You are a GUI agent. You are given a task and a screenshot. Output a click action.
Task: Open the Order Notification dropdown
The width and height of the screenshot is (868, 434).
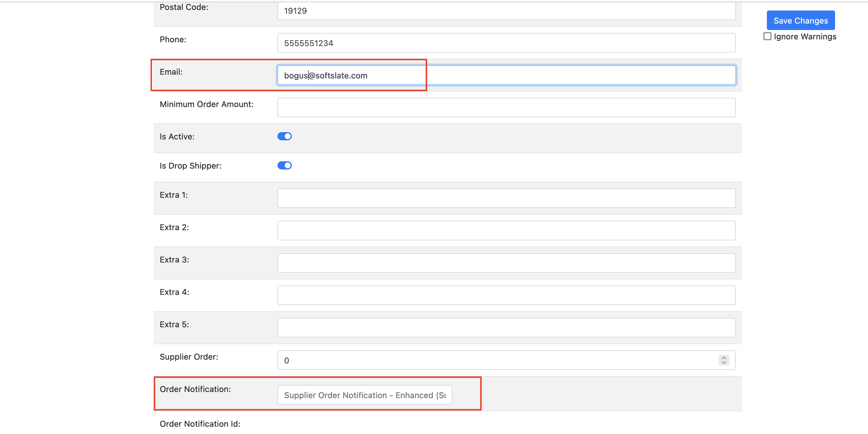coord(365,395)
